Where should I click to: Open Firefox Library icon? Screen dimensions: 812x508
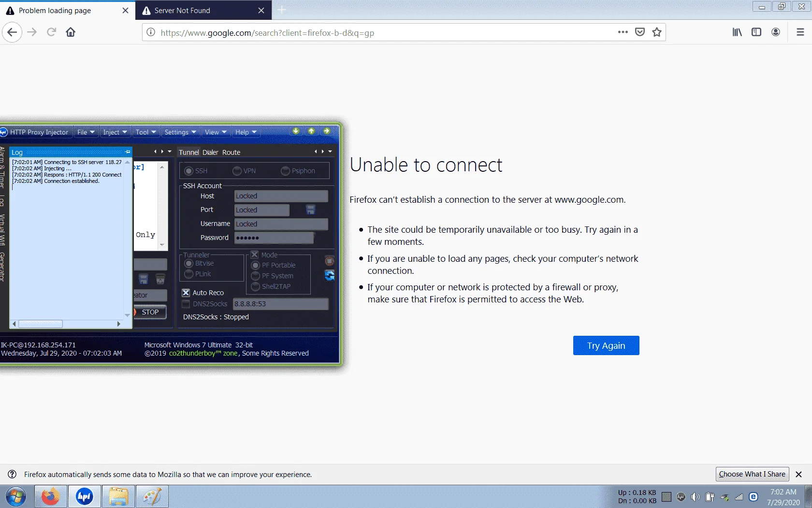[x=737, y=32]
